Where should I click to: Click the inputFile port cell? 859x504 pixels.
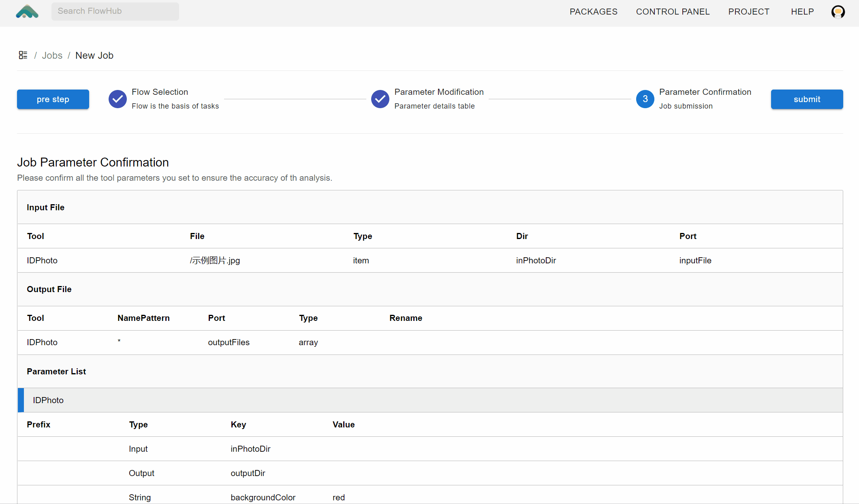pyautogui.click(x=695, y=261)
